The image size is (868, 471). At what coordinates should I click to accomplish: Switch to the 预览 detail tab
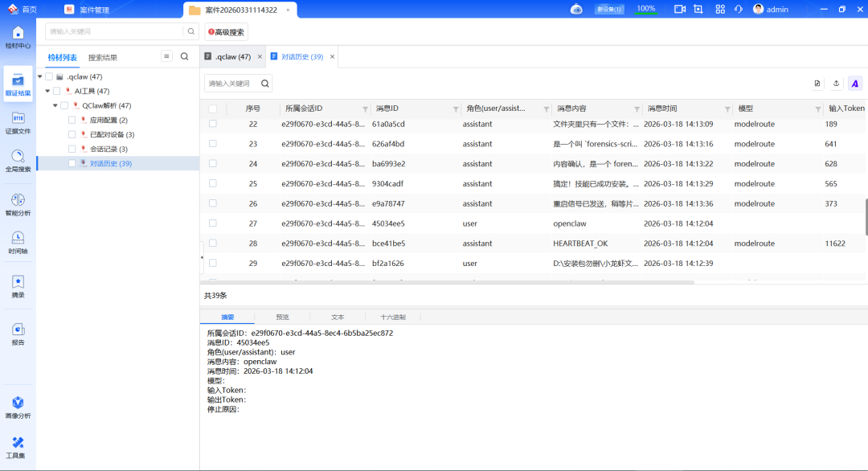point(282,317)
